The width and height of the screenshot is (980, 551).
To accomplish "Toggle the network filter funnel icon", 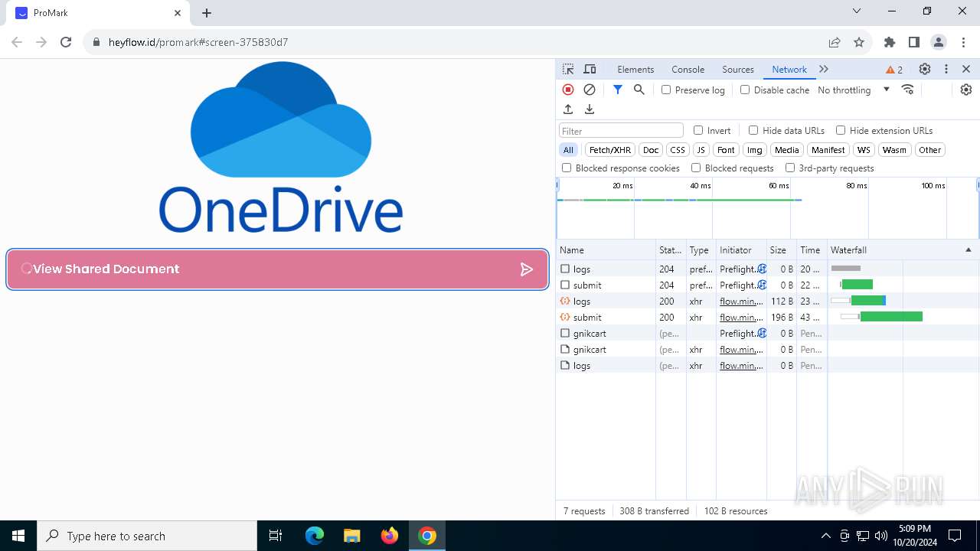I will pos(618,90).
